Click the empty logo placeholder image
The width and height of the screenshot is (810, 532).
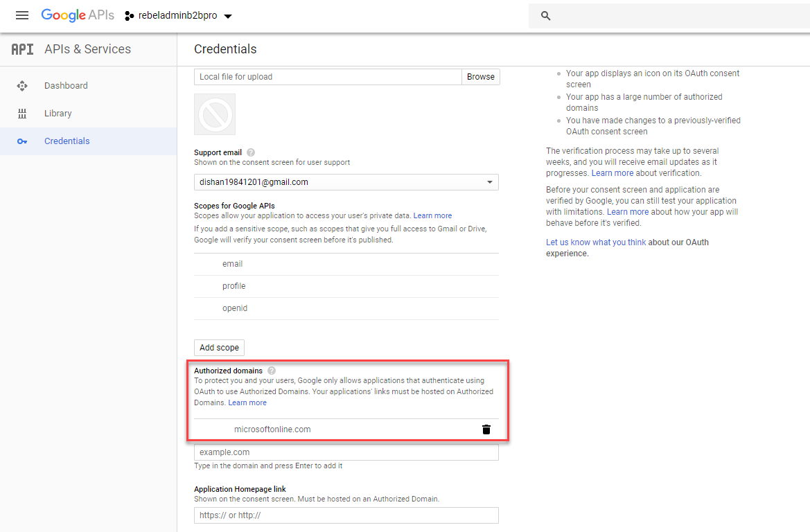click(215, 114)
